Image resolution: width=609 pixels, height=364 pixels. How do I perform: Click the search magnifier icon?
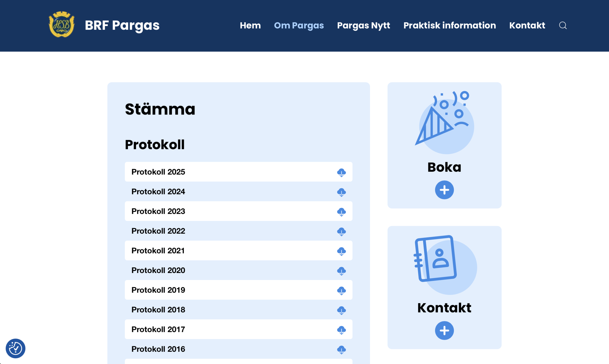563,25
